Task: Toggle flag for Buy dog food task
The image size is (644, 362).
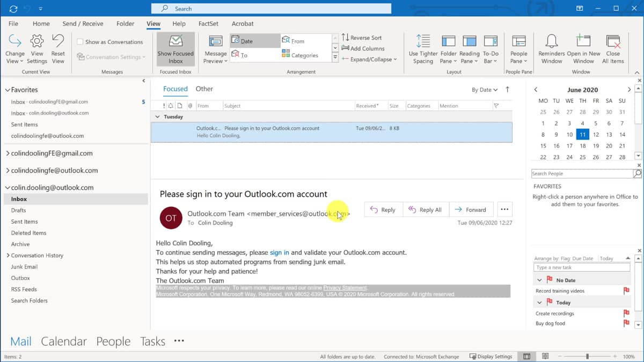Action: point(626,323)
